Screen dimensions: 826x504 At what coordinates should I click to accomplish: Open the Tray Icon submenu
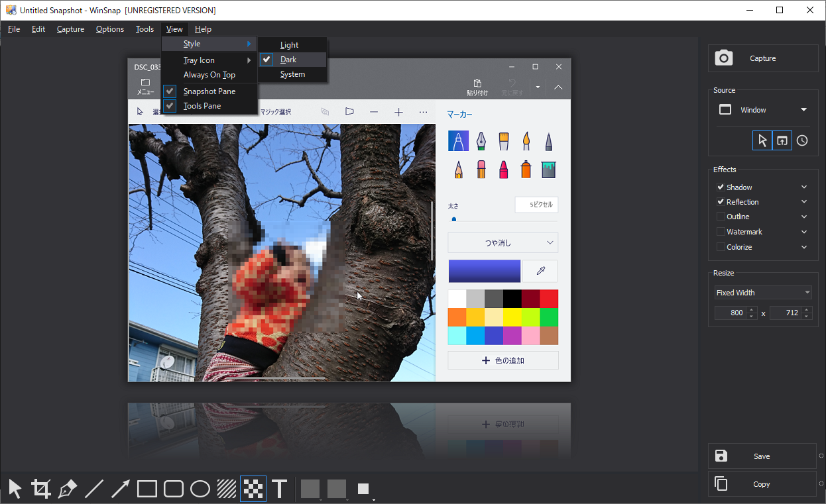[209, 60]
